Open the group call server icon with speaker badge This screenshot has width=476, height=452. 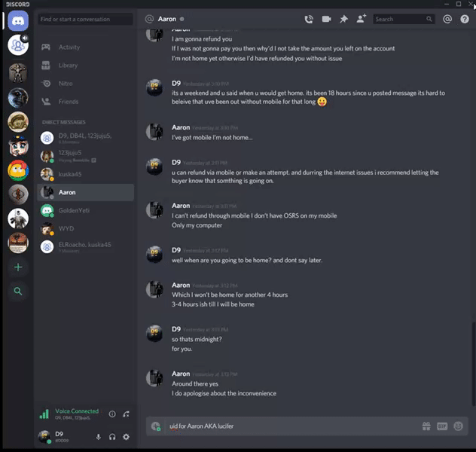(x=18, y=45)
